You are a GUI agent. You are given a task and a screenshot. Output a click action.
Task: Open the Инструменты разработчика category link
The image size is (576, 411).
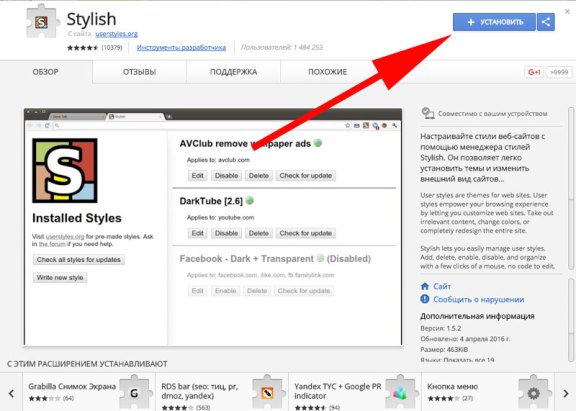181,47
